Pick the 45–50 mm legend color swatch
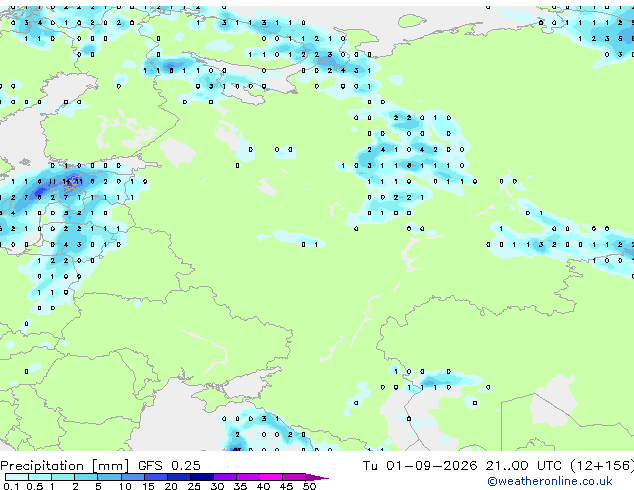The width and height of the screenshot is (634, 490). tap(294, 477)
